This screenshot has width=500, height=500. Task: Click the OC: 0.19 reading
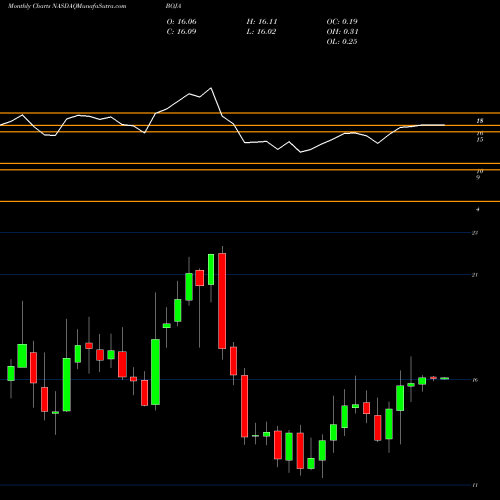(342, 22)
